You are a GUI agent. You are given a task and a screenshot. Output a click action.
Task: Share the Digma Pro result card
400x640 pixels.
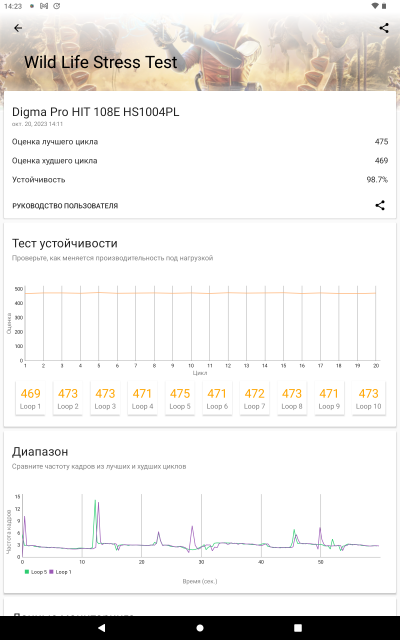pyautogui.click(x=380, y=205)
